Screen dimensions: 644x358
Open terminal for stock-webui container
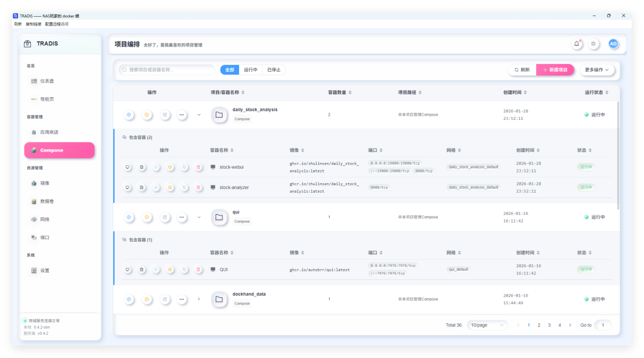[128, 167]
